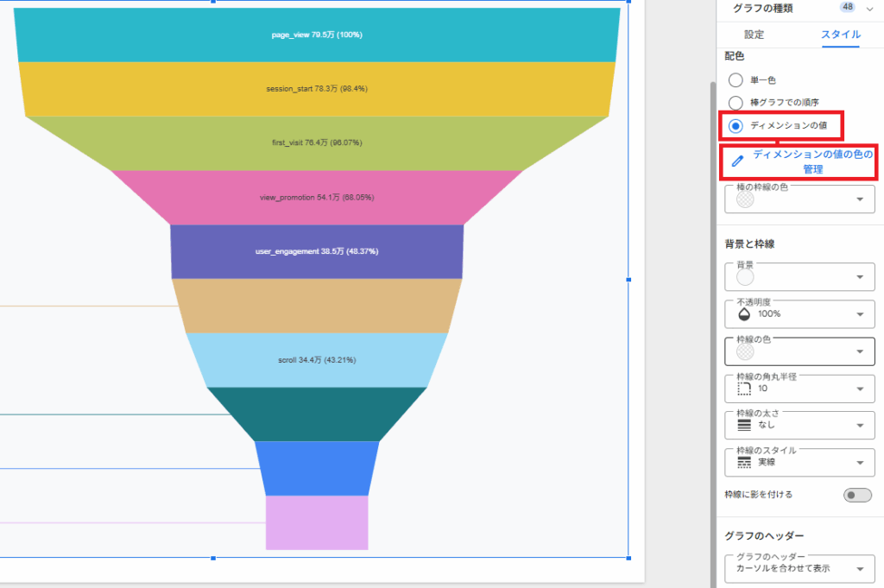Click the border radius corner icon
Viewport: 884px width, 588px height.
(x=744, y=389)
